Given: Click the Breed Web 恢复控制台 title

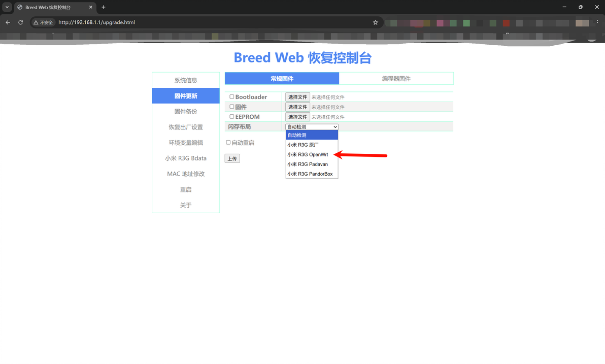Looking at the screenshot, I should click(x=302, y=57).
